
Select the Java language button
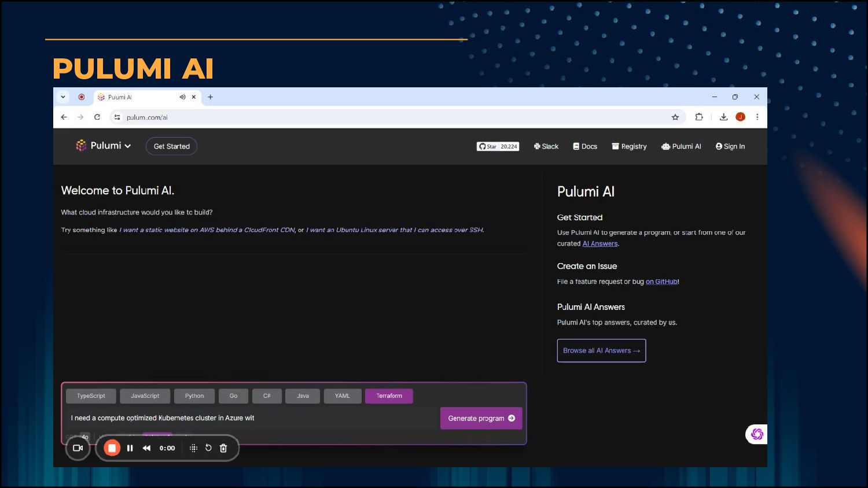click(x=303, y=396)
